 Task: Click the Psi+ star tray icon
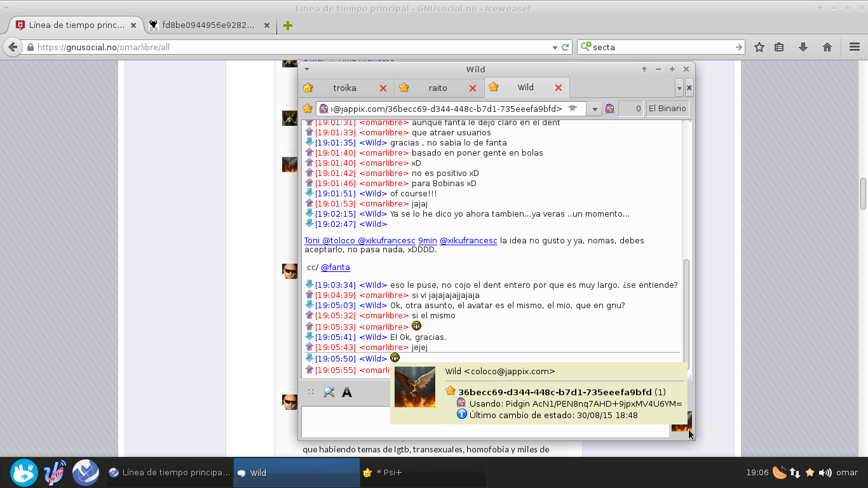click(x=810, y=473)
